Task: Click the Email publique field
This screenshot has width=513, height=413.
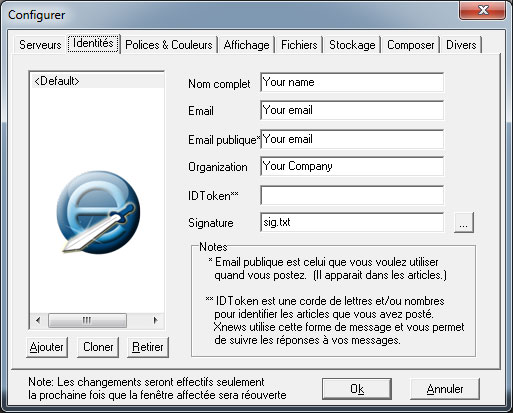Action: (352, 139)
